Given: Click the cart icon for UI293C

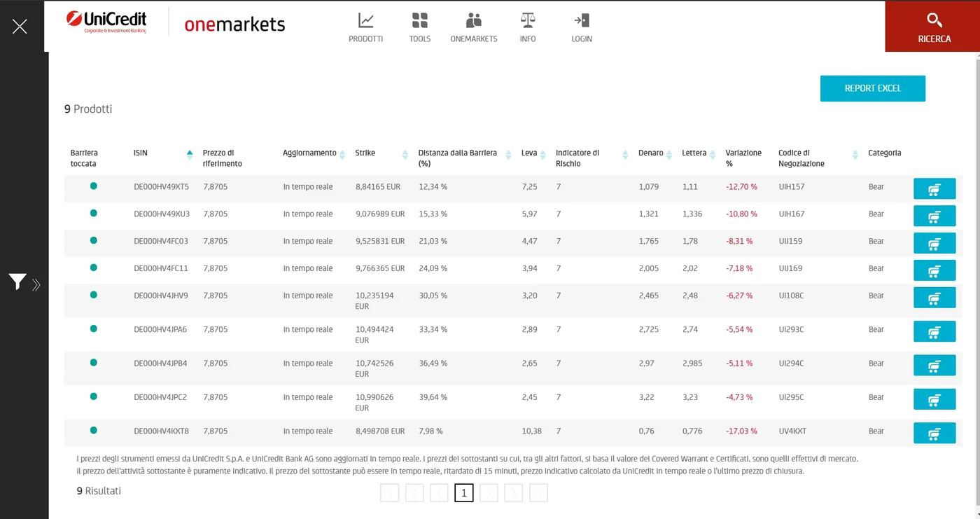Looking at the screenshot, I should click(x=934, y=331).
